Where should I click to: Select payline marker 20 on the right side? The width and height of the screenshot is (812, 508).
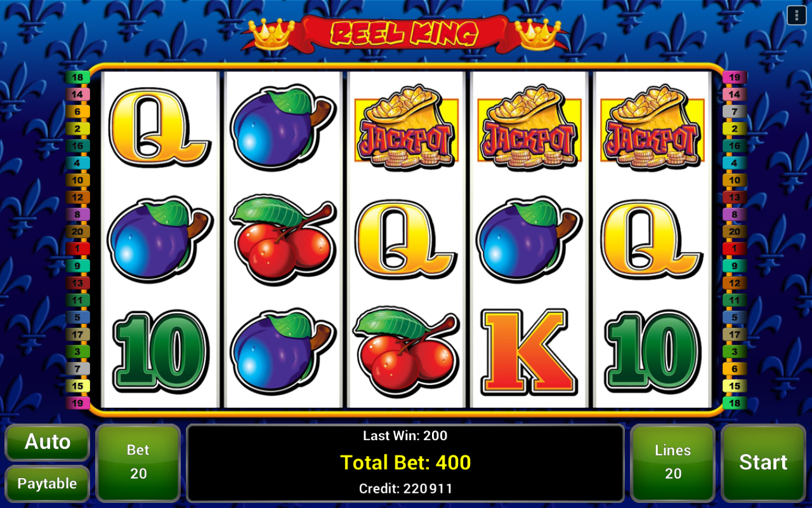(735, 232)
